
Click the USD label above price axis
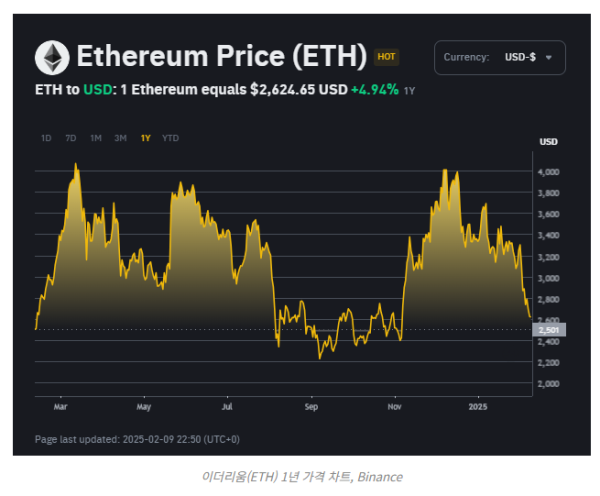[548, 142]
